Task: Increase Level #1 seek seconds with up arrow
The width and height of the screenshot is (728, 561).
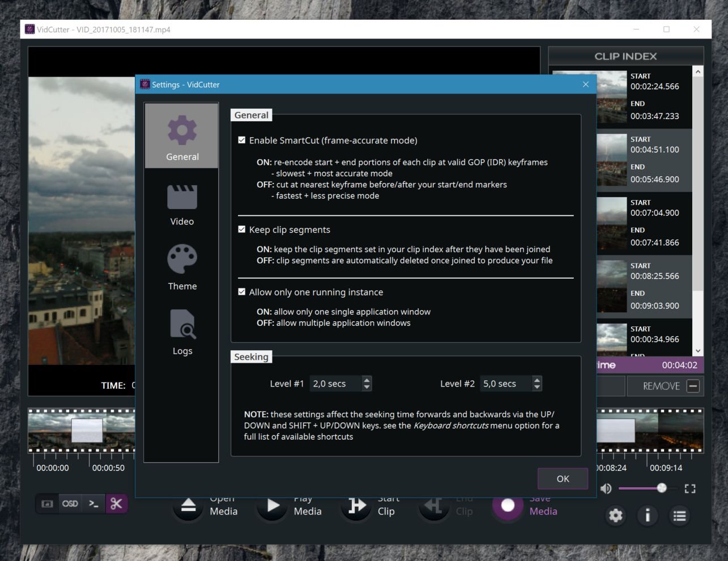Action: click(x=367, y=380)
